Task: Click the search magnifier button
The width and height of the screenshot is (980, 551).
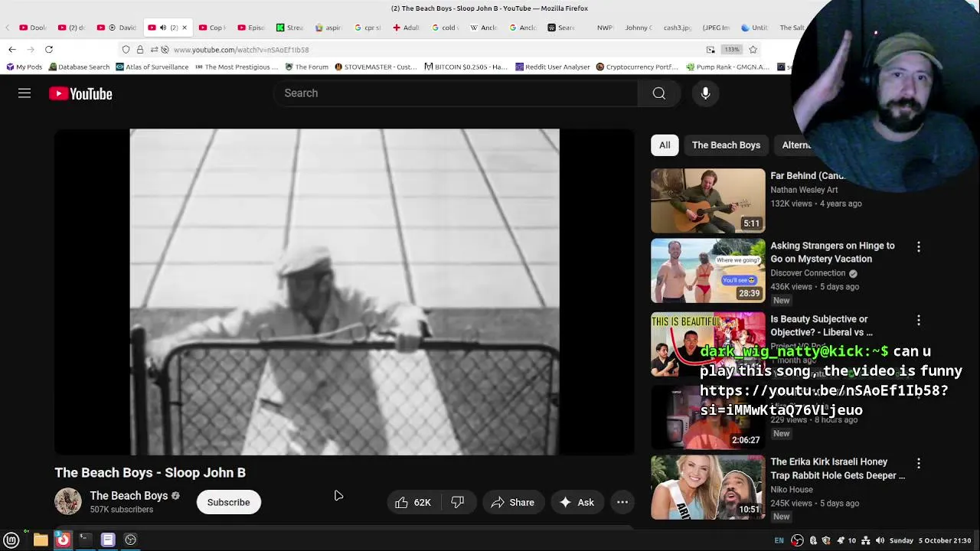Action: point(658,93)
